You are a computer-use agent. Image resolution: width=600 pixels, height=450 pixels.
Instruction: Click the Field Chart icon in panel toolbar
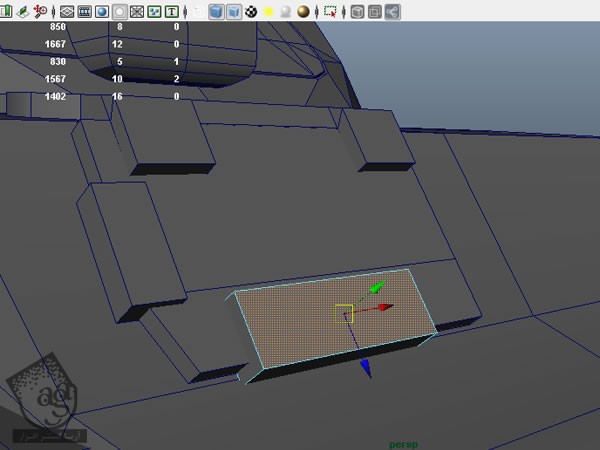pyautogui.click(x=136, y=13)
